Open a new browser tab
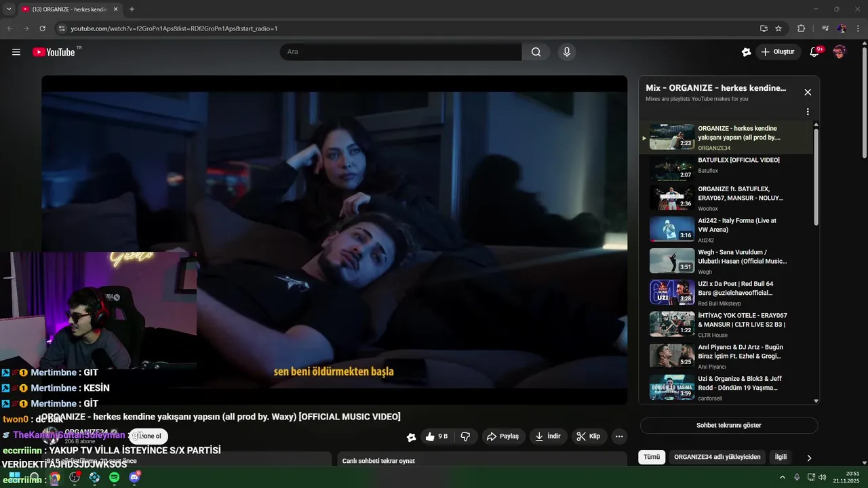868x488 pixels. tap(132, 9)
